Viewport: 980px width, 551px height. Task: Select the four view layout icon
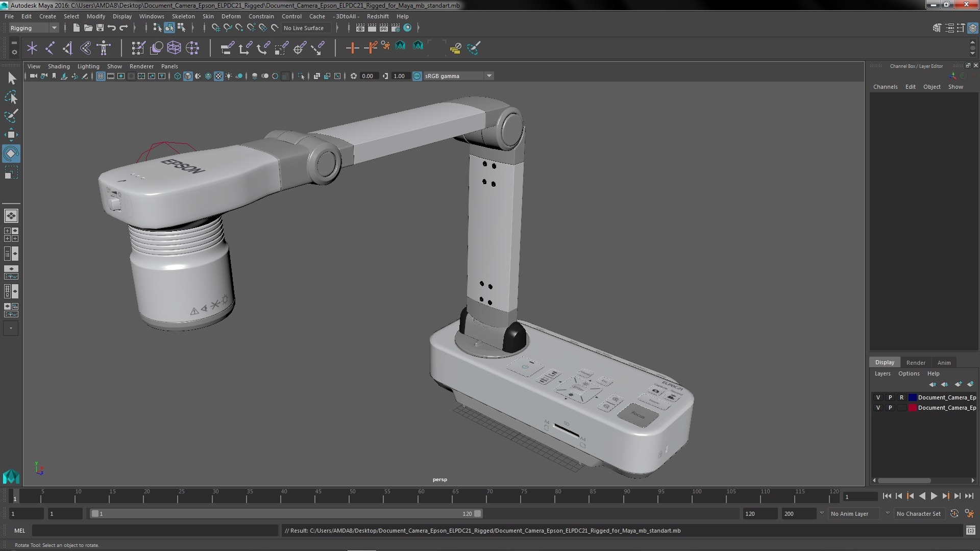click(11, 235)
